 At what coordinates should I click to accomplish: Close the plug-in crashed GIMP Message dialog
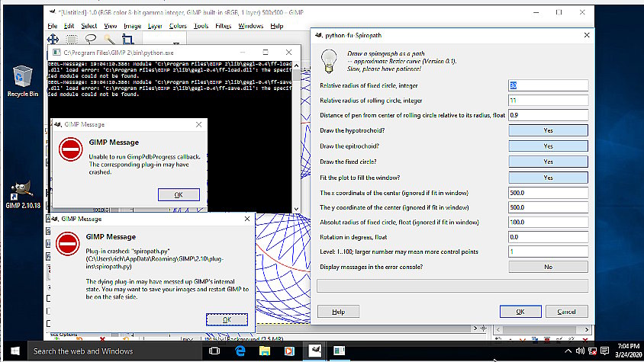tap(246, 219)
